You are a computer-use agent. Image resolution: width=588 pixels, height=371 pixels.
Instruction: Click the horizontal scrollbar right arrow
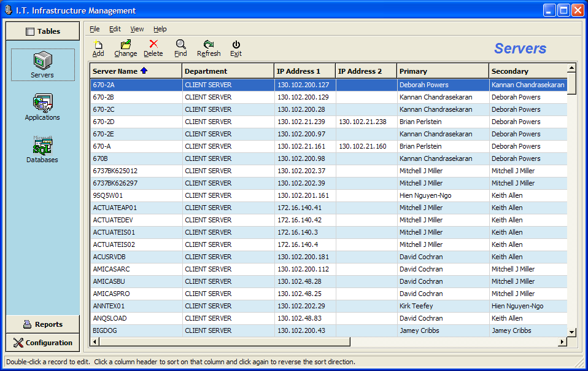[562, 342]
